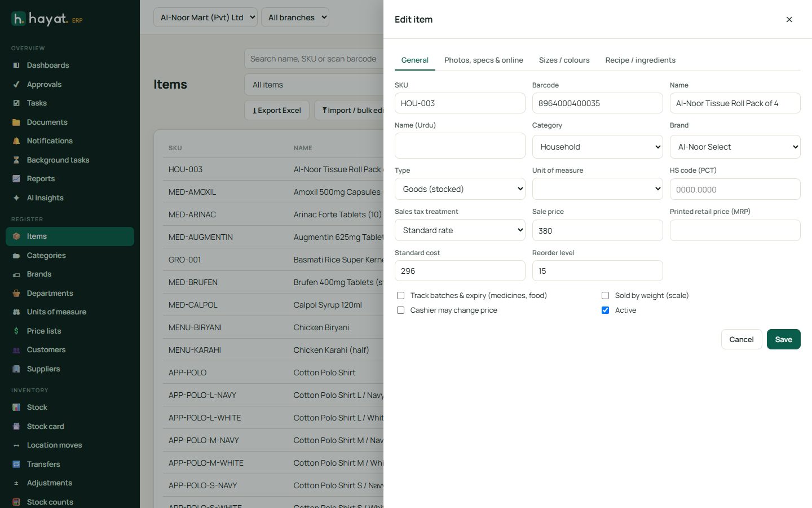Open the Brand dropdown showing Al-Noor Select
This screenshot has height=508, width=812.
tap(735, 147)
